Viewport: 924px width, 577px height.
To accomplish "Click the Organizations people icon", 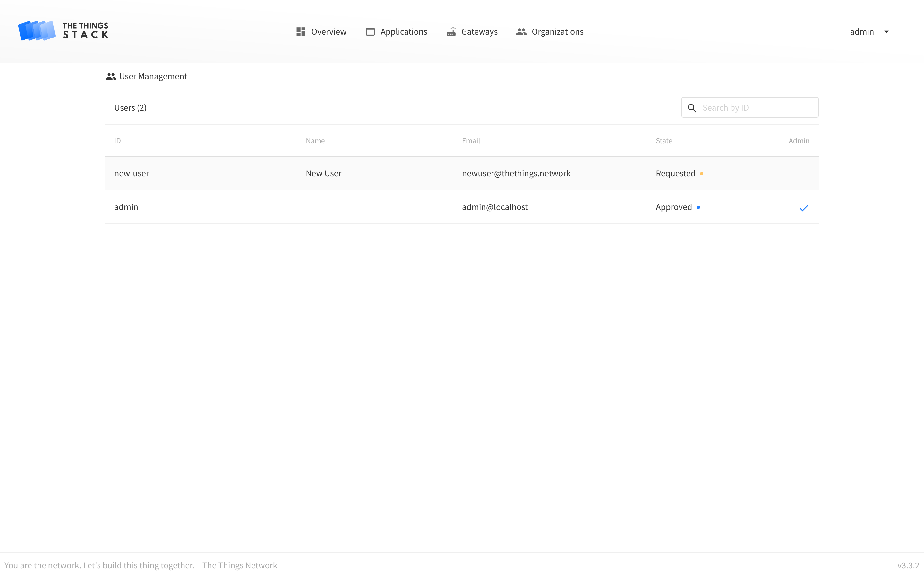I will (x=521, y=32).
